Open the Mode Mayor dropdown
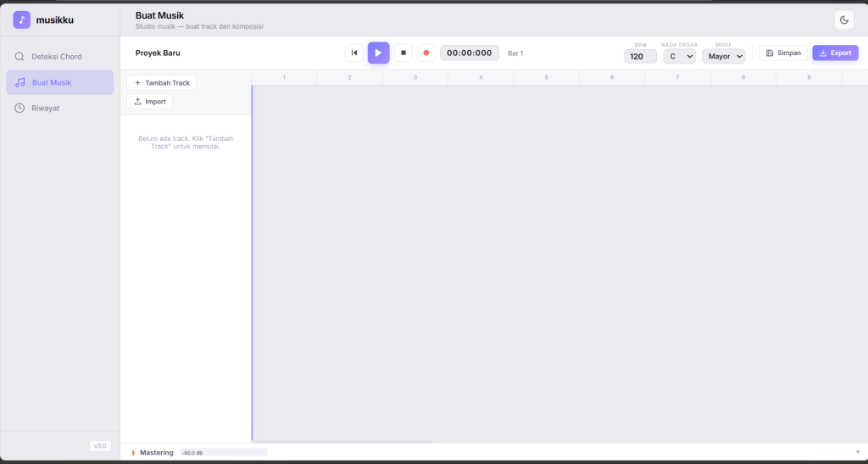The image size is (868, 464). (723, 57)
